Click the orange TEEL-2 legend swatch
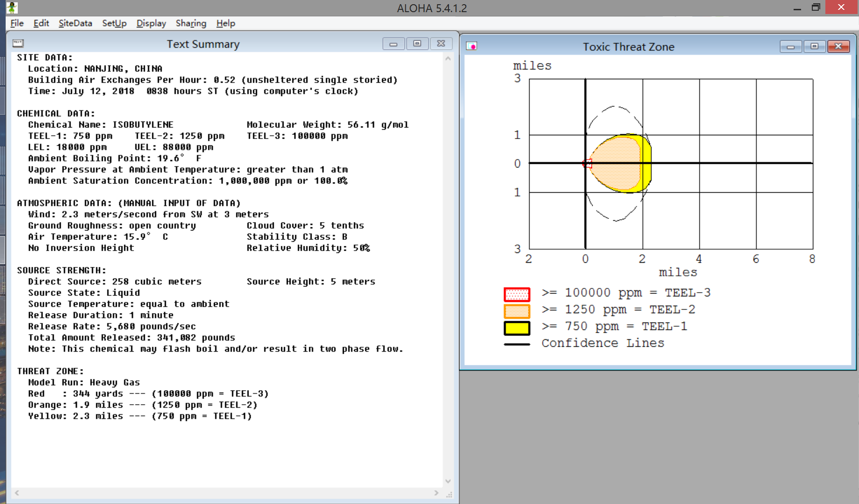The height and width of the screenshot is (504, 859). click(517, 311)
